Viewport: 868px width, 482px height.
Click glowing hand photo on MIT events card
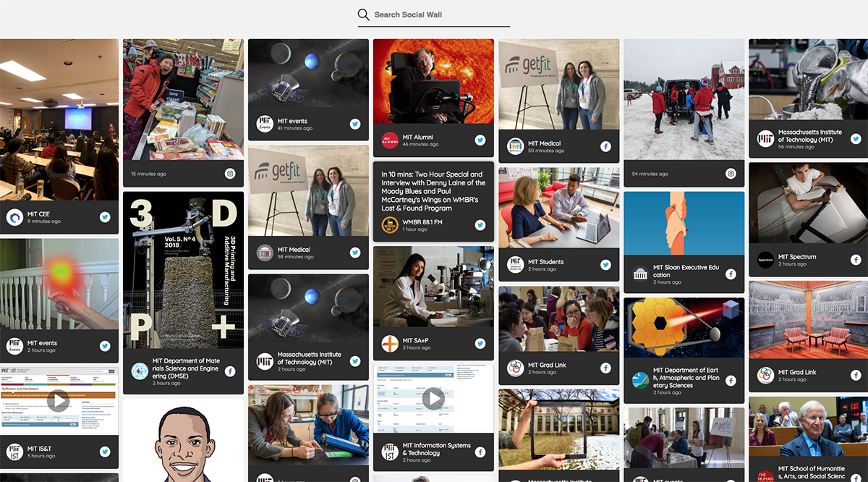(x=59, y=284)
